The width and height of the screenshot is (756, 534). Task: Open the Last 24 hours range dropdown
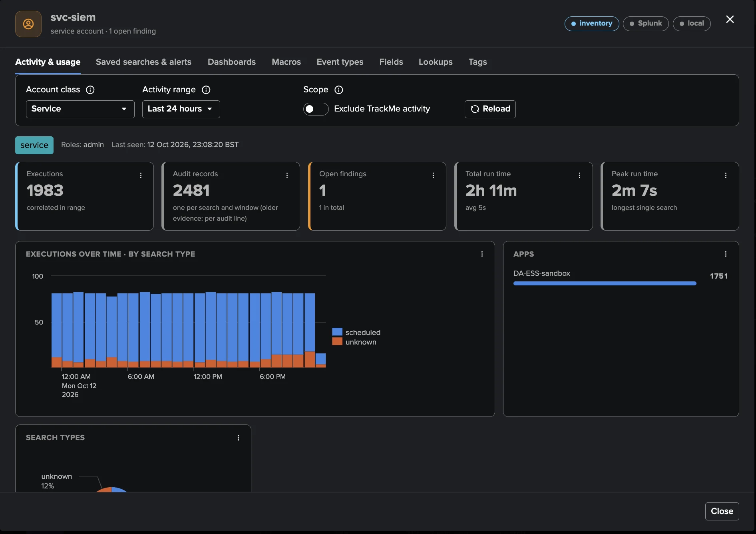pos(181,109)
